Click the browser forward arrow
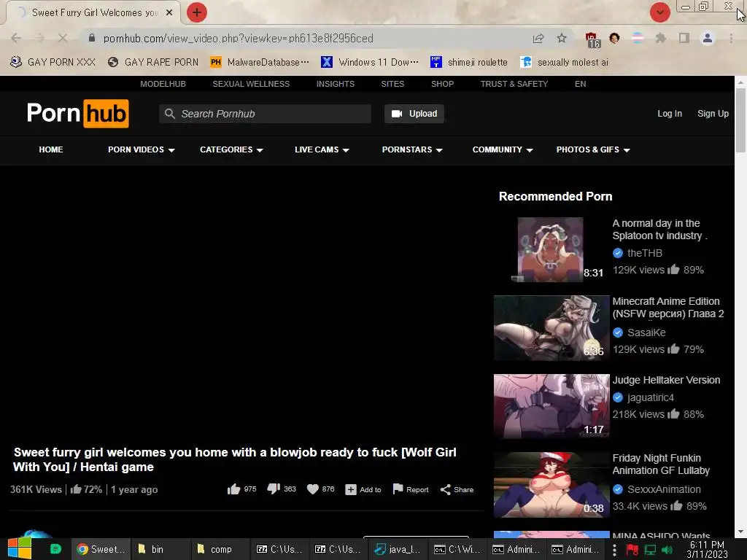Screen dimensions: 747x560 tap(39, 38)
